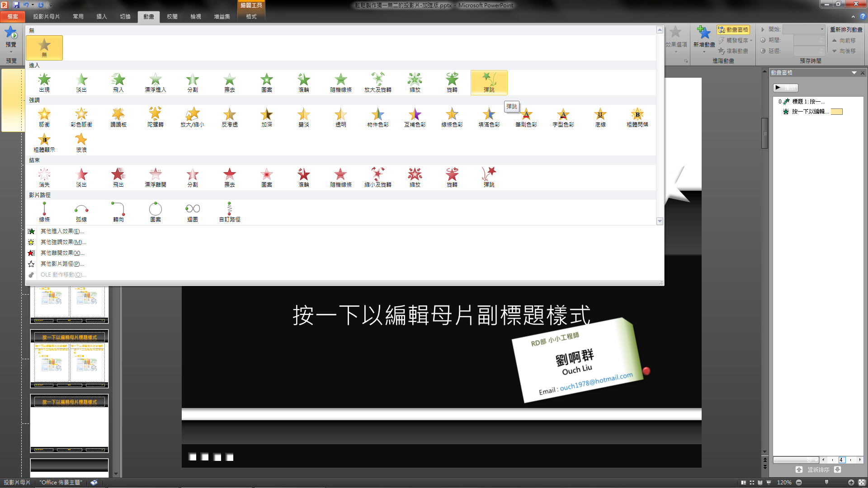The width and height of the screenshot is (868, 488).
Task: Pick the 線條 motion path
Action: 44,212
